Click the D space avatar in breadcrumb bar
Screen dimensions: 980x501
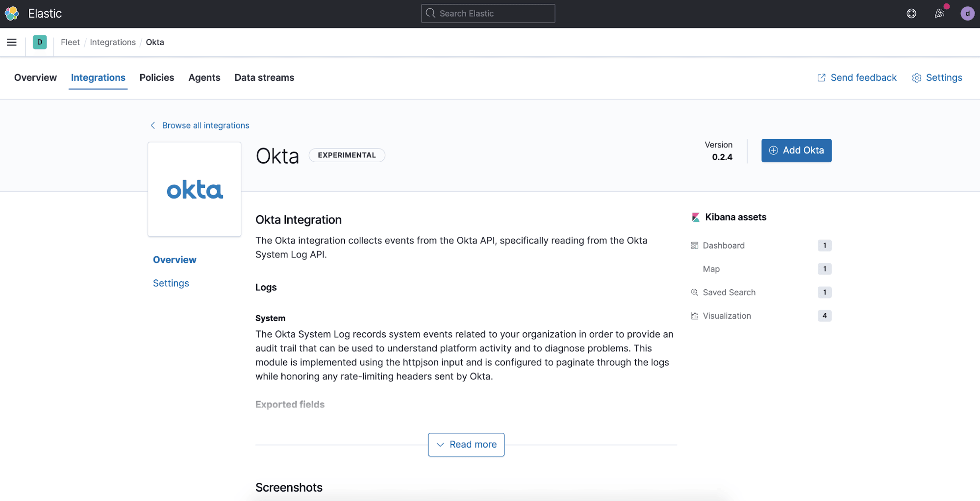40,42
